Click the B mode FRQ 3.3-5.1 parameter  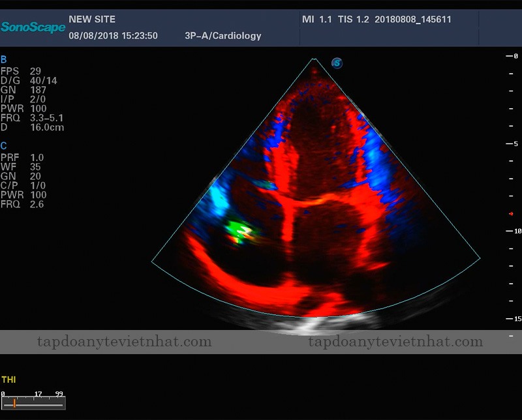pos(32,118)
